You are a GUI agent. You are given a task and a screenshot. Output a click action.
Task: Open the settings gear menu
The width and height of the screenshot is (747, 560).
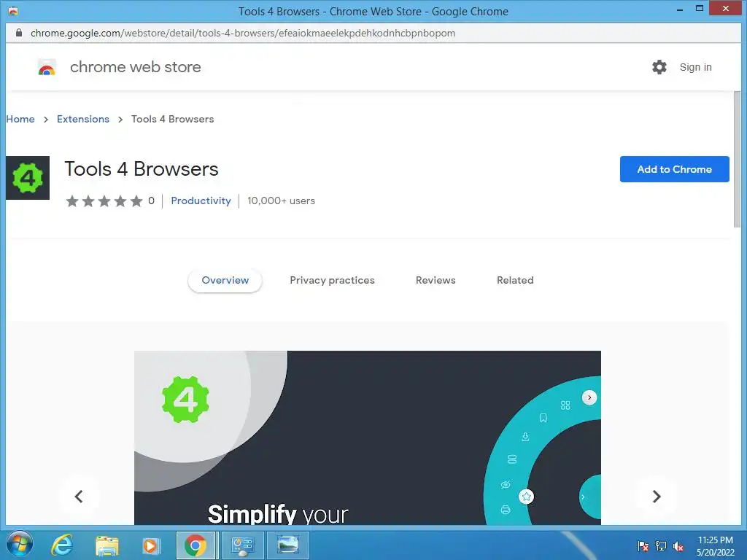coord(659,67)
